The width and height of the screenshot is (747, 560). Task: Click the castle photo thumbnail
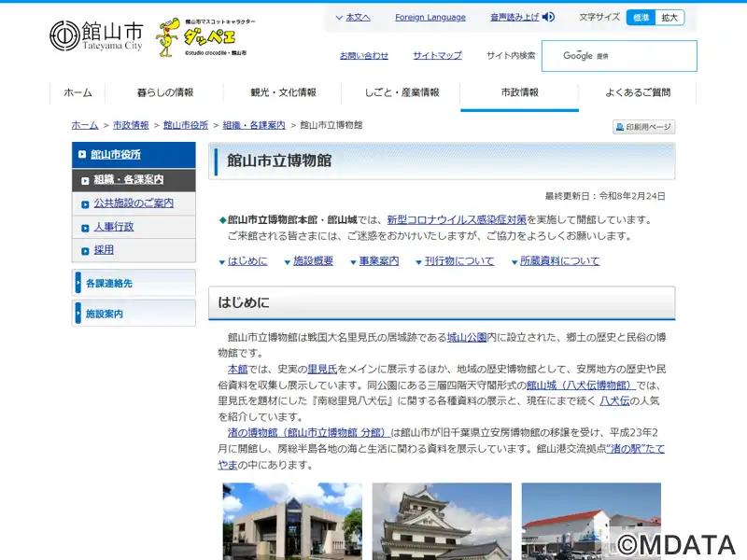pyautogui.click(x=442, y=520)
